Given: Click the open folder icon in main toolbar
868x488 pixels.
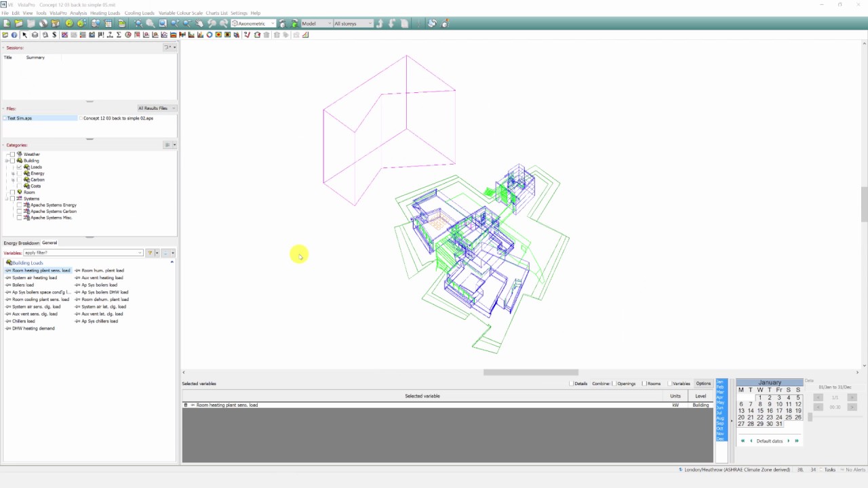Looking at the screenshot, I should coord(19,23).
